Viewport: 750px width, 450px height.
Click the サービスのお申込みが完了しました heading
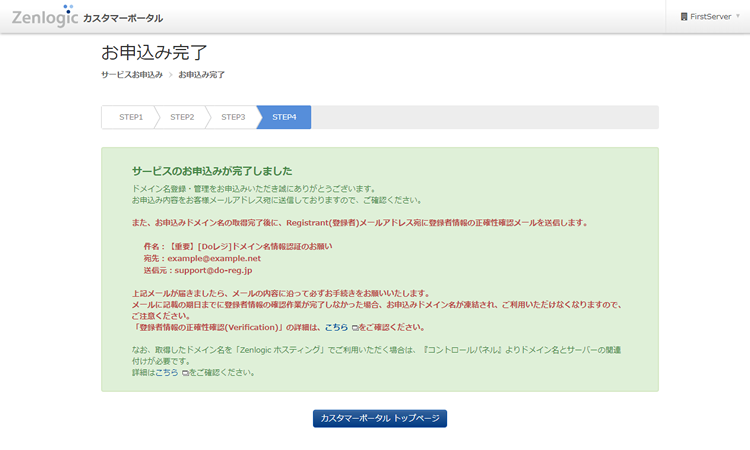[x=212, y=171]
